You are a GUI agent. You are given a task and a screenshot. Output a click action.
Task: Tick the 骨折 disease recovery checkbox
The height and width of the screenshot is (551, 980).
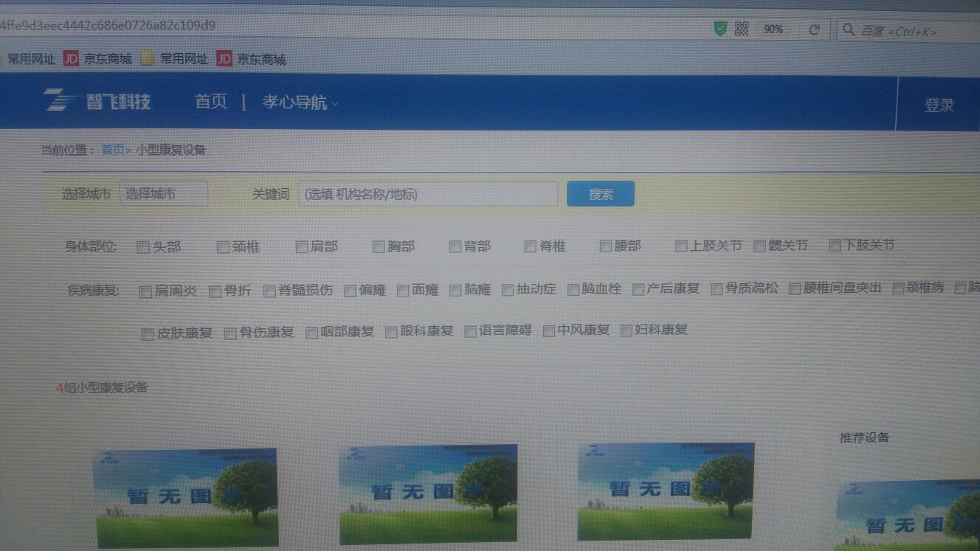(215, 291)
